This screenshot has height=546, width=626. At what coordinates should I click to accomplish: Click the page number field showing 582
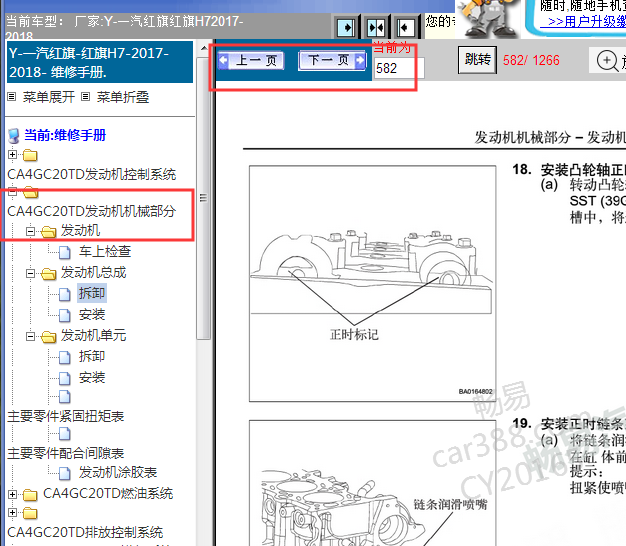pyautogui.click(x=399, y=68)
